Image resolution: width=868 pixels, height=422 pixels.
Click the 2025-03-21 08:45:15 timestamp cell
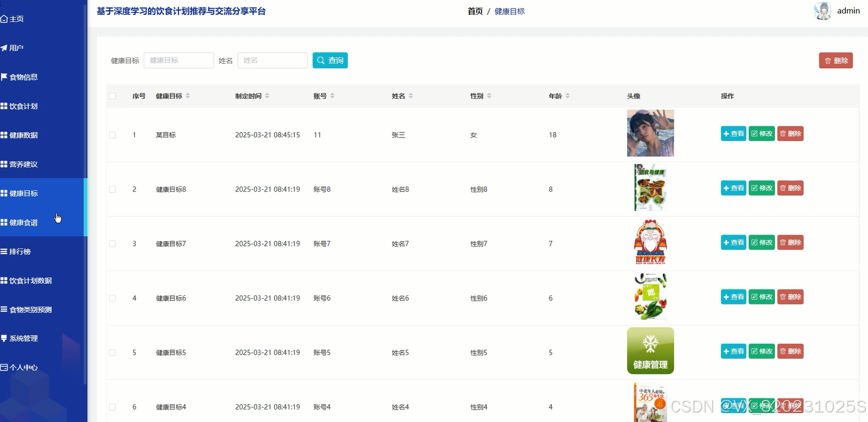pos(267,135)
